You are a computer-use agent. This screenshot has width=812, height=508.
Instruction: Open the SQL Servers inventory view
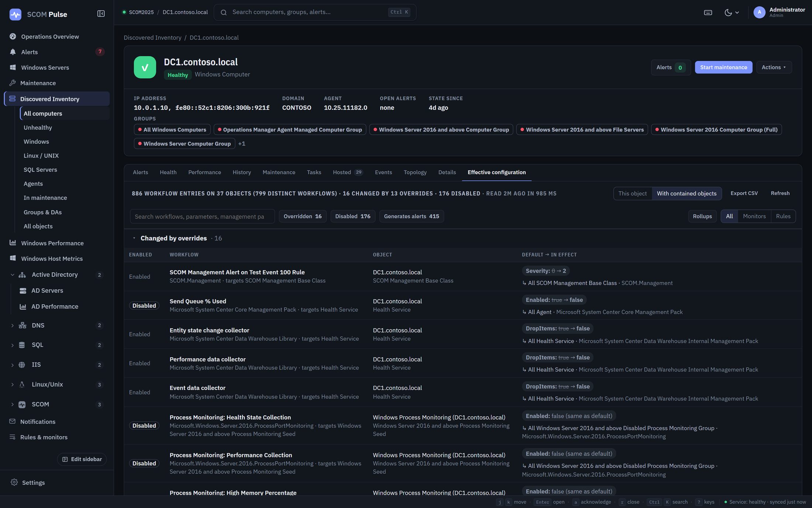tap(40, 170)
